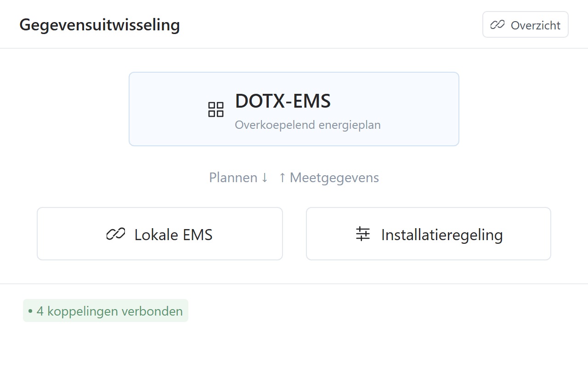Screen dimensions: 588x368
Task: Click the 4 koppelingen verbonden badge
Action: coord(106,311)
